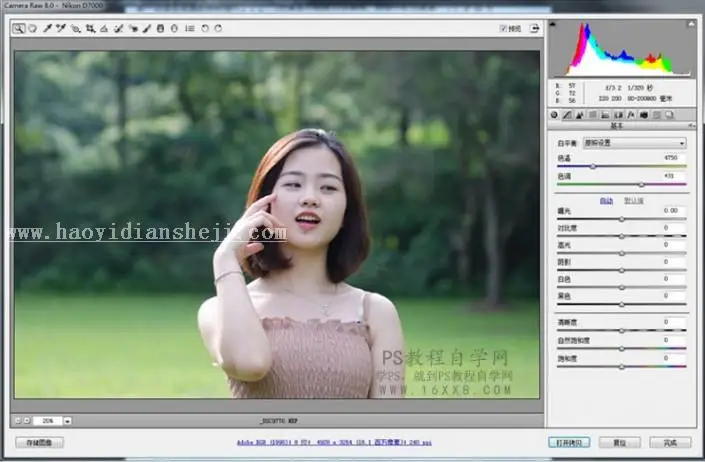Switch to the Lens Corrections tab
Screen dimensions: 705x462
[618, 115]
